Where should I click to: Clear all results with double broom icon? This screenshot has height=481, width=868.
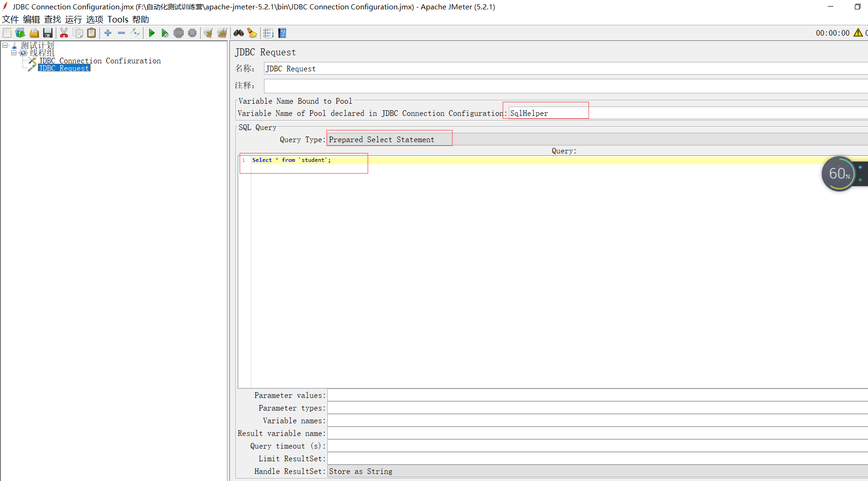[x=222, y=33]
